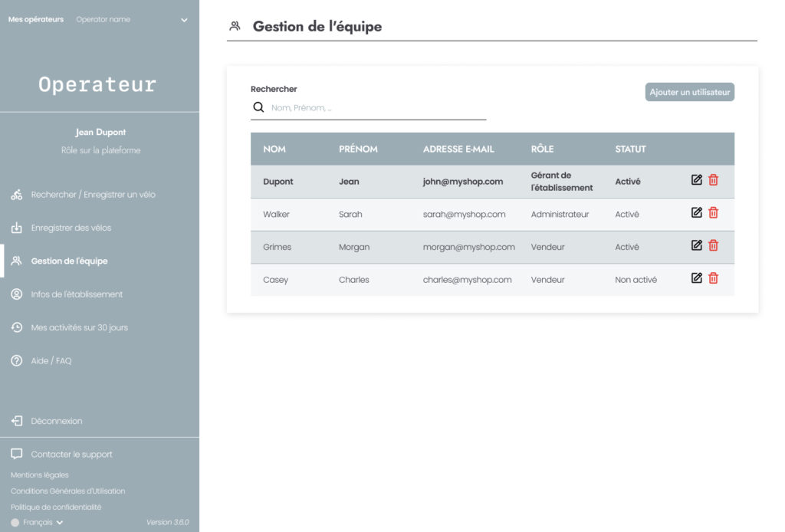
Task: Select email sarah@myshop.com cell
Action: coord(464,214)
